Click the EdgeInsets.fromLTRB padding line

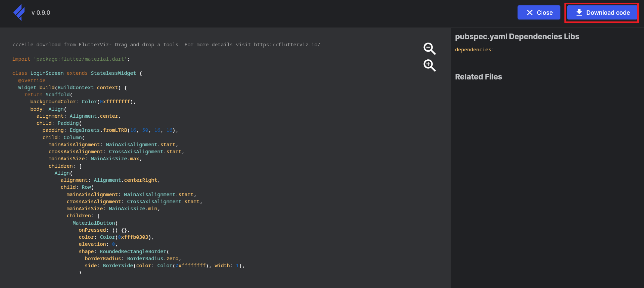pos(110,130)
